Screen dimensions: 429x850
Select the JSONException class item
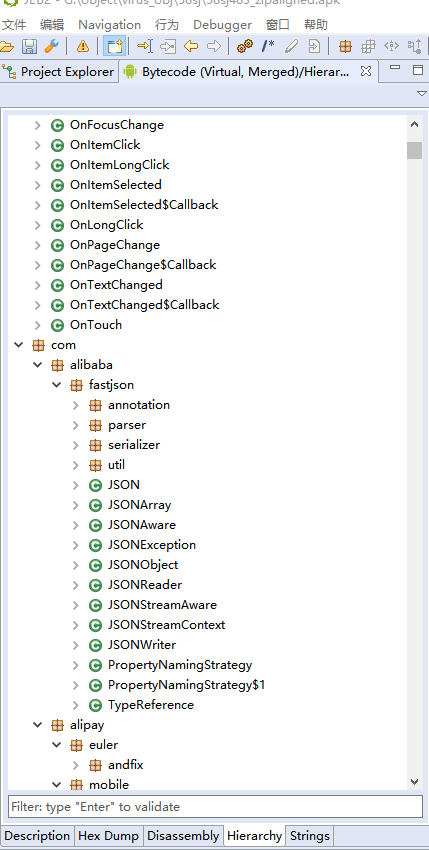pyautogui.click(x=152, y=545)
